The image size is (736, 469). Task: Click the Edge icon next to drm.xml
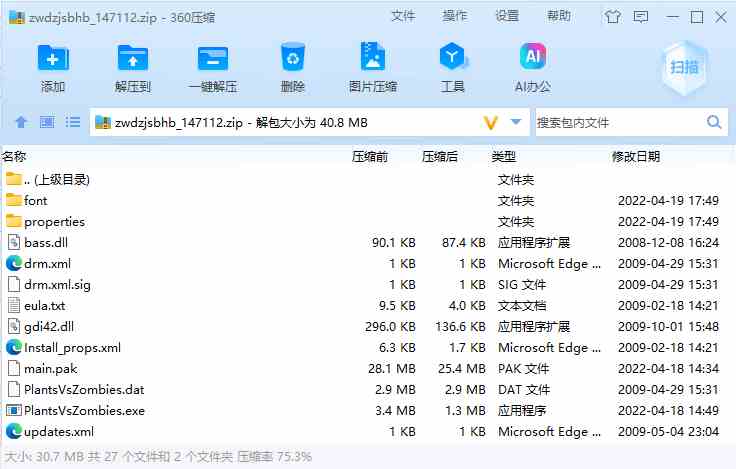(x=14, y=263)
